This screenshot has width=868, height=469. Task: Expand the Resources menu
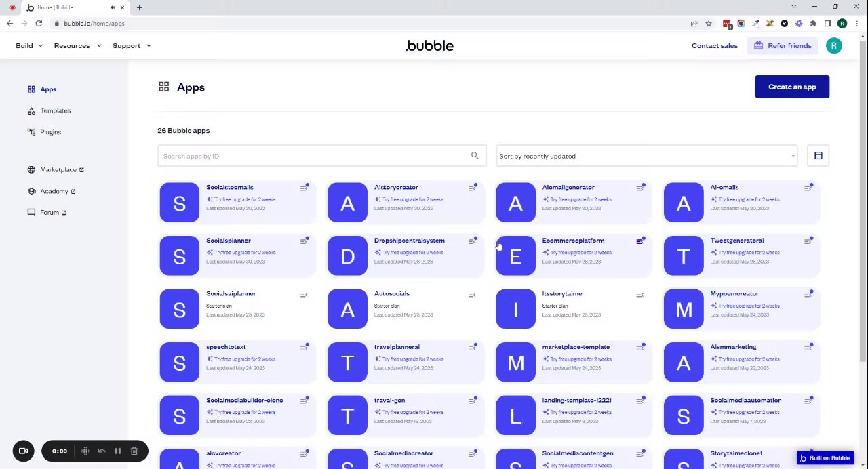coord(78,46)
